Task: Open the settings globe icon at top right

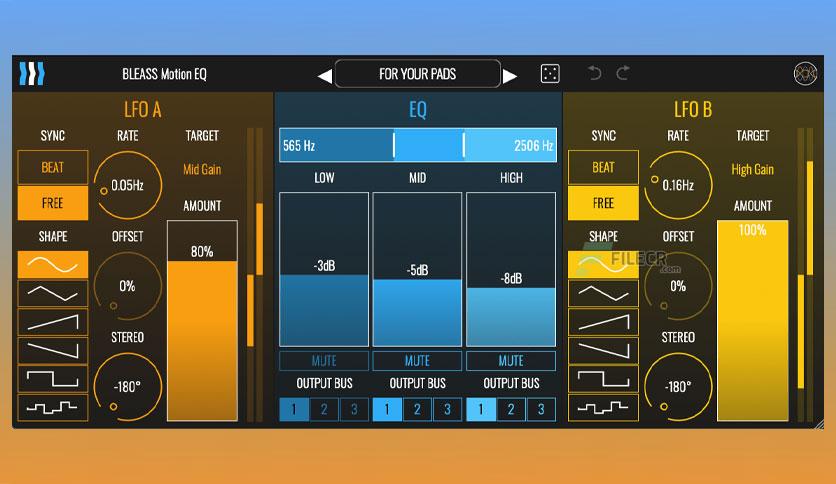Action: pyautogui.click(x=805, y=74)
